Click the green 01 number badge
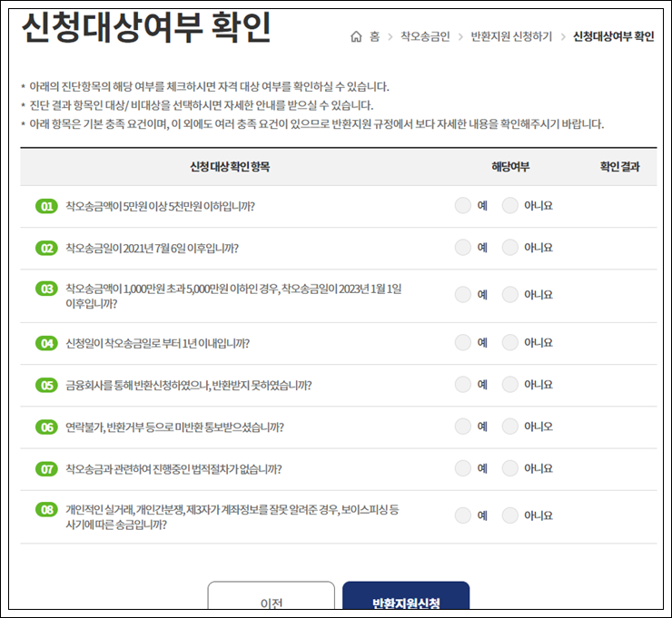Image resolution: width=672 pixels, height=618 pixels. (46, 206)
